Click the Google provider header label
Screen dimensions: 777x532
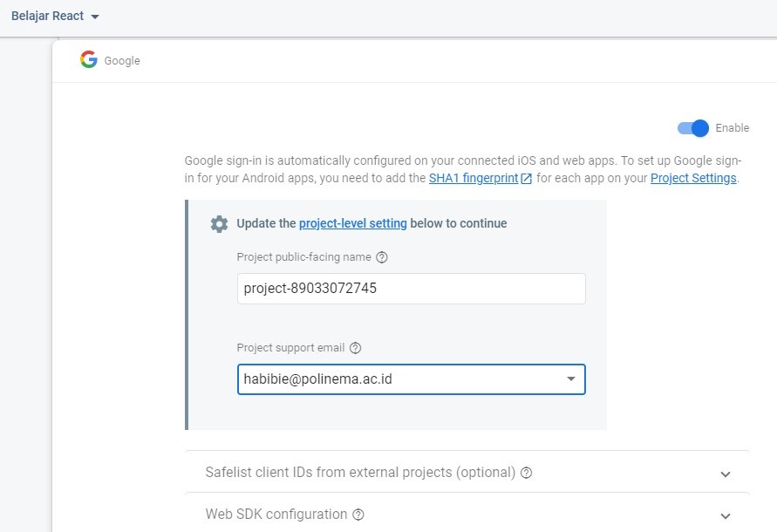point(122,60)
